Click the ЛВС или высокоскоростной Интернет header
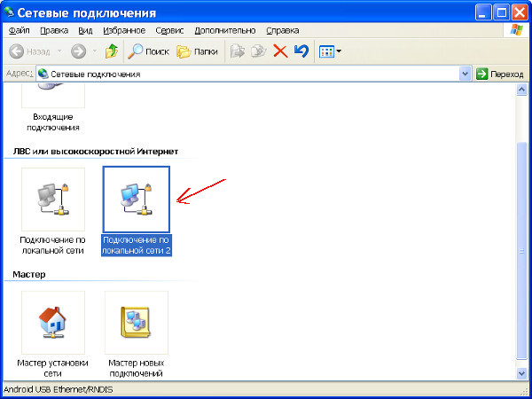Viewport: 532px width, 399px height. point(96,152)
